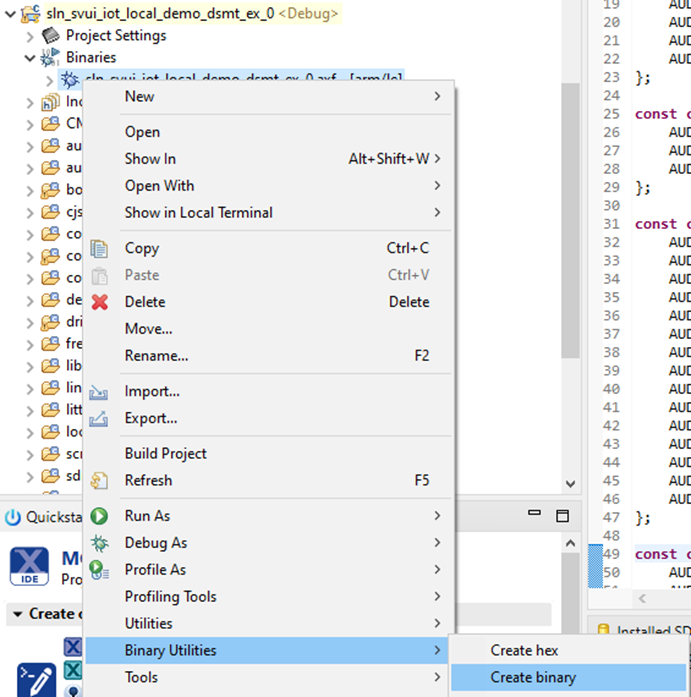Click the Debug As bug icon

(x=99, y=543)
